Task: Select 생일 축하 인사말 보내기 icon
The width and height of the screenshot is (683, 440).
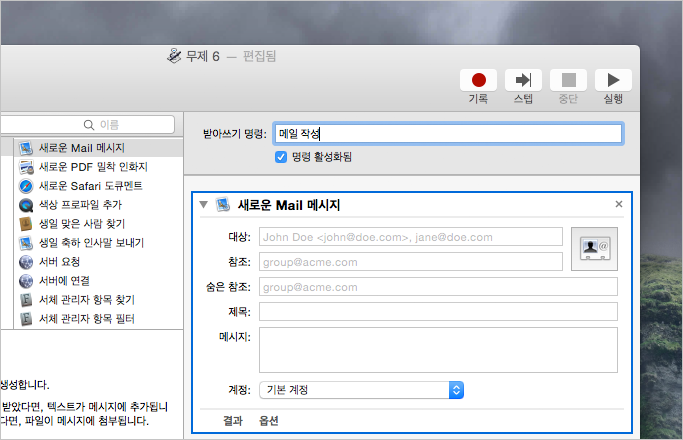Action: click(x=26, y=243)
